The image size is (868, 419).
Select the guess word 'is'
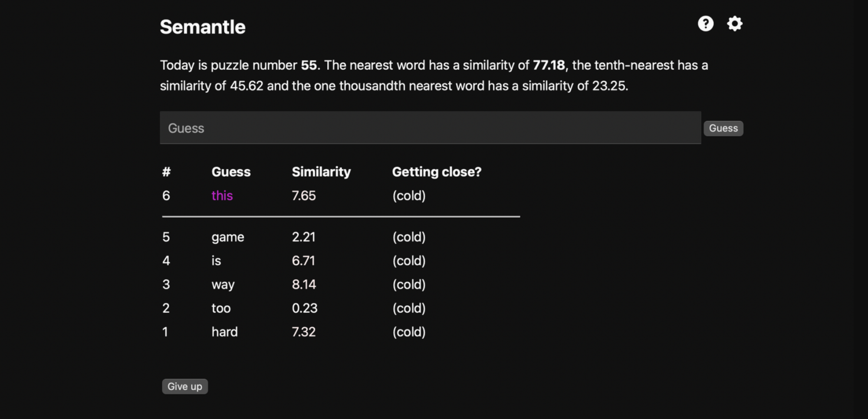point(216,261)
